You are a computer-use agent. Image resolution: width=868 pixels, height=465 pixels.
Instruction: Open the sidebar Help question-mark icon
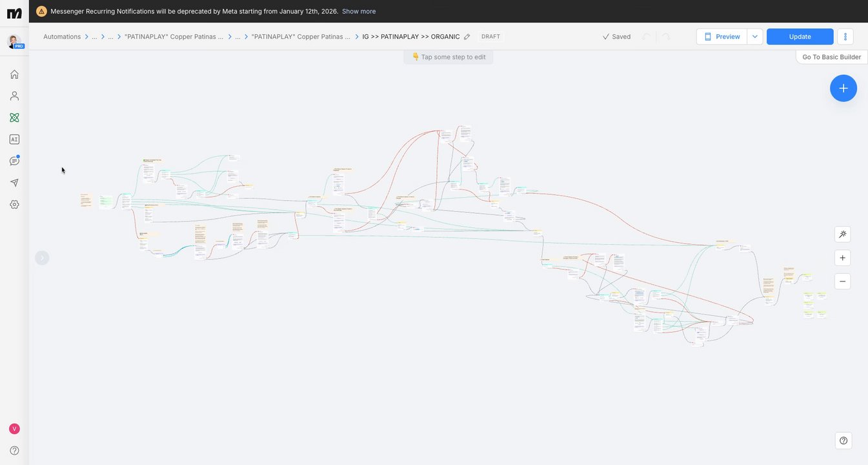(14, 450)
